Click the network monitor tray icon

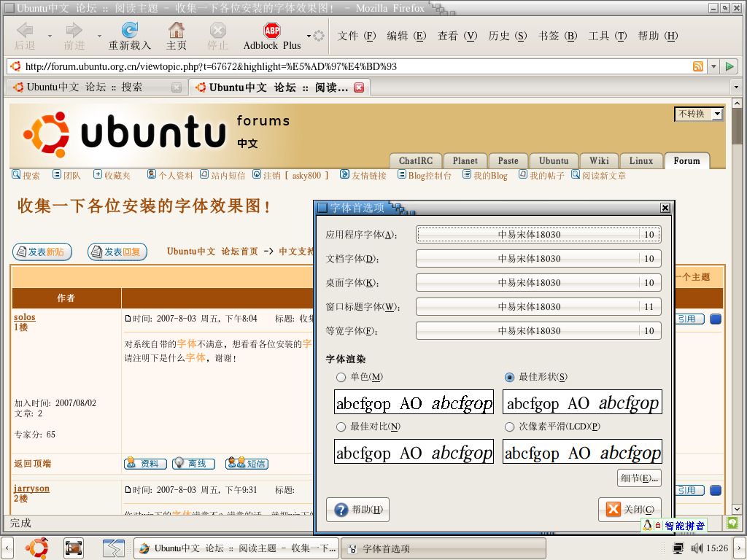[x=678, y=548]
